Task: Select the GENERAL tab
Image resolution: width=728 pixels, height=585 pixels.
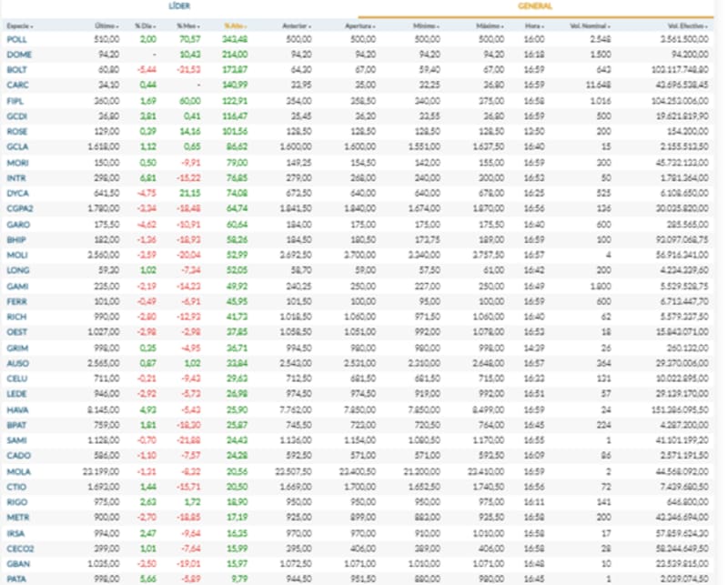Action: pos(535,6)
